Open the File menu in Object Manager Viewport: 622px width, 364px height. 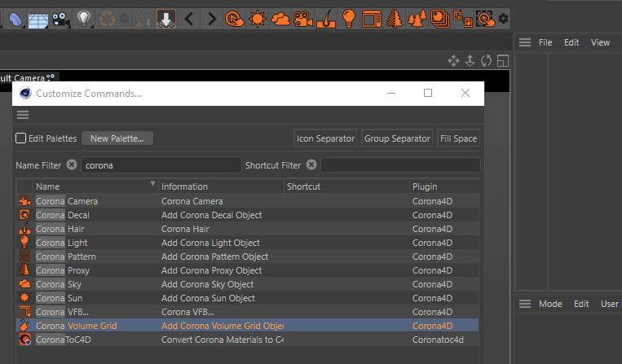(x=545, y=42)
